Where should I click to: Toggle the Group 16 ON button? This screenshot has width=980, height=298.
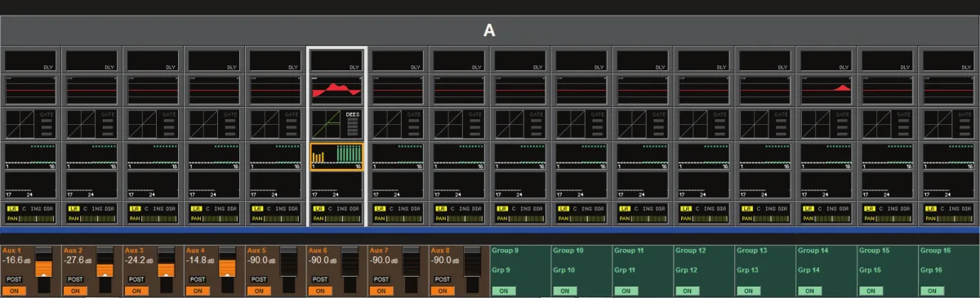[x=932, y=291]
